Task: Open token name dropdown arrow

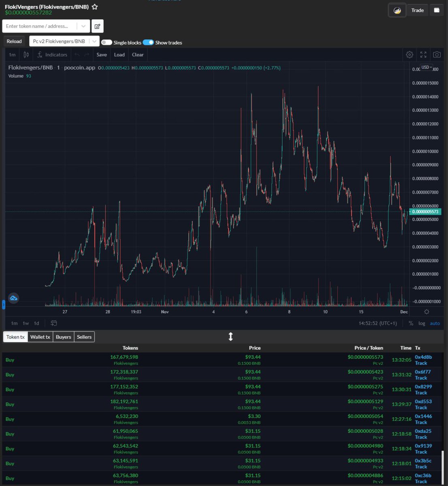Action: pyautogui.click(x=83, y=26)
